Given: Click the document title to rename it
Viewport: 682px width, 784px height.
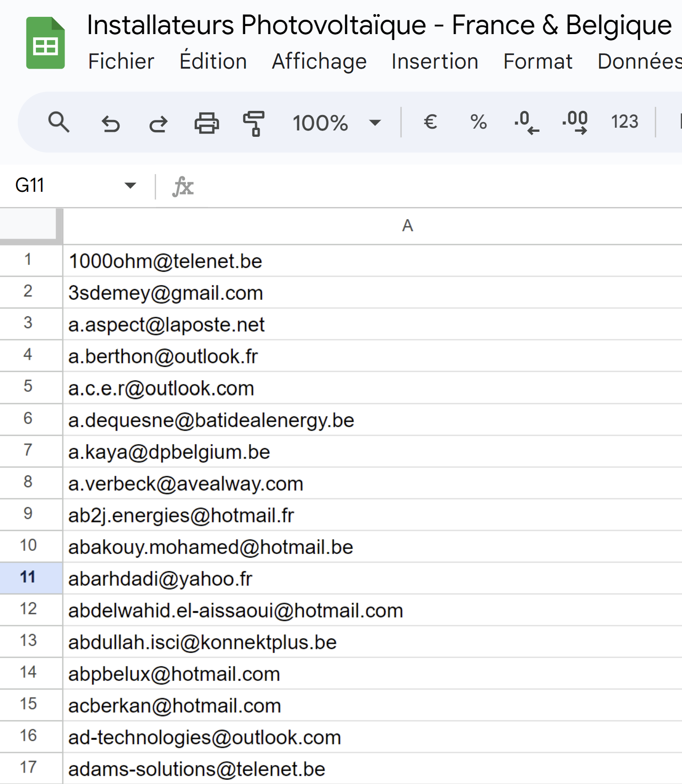Looking at the screenshot, I should click(x=379, y=25).
